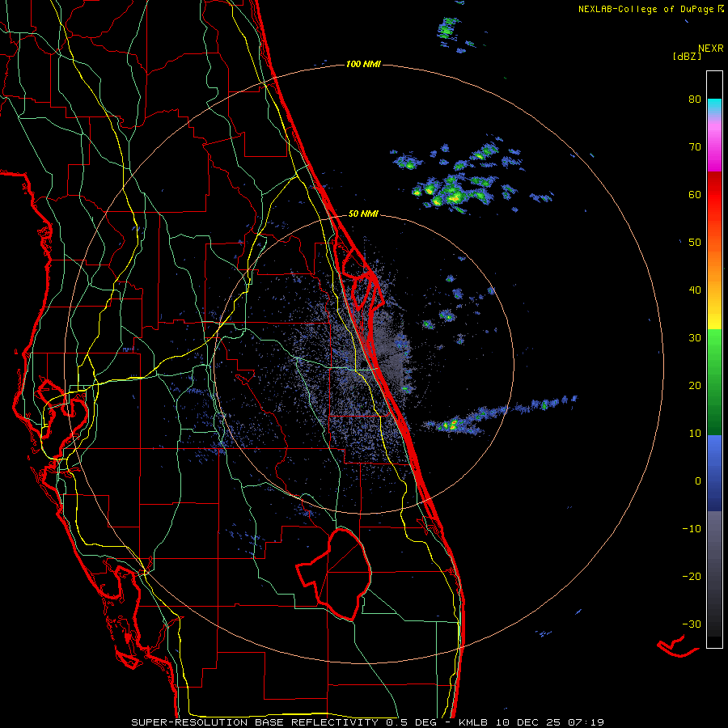Pick the blue segment of the color bar

[714, 473]
